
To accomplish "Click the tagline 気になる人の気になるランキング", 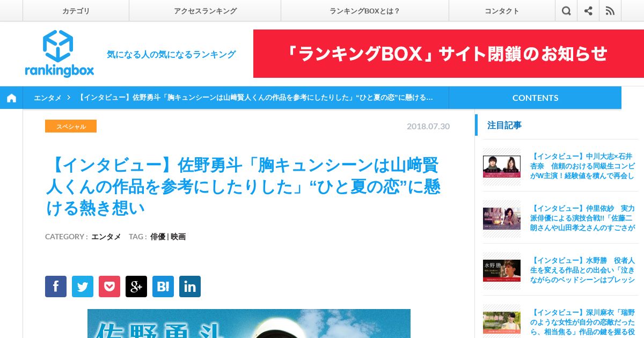I will tap(171, 54).
